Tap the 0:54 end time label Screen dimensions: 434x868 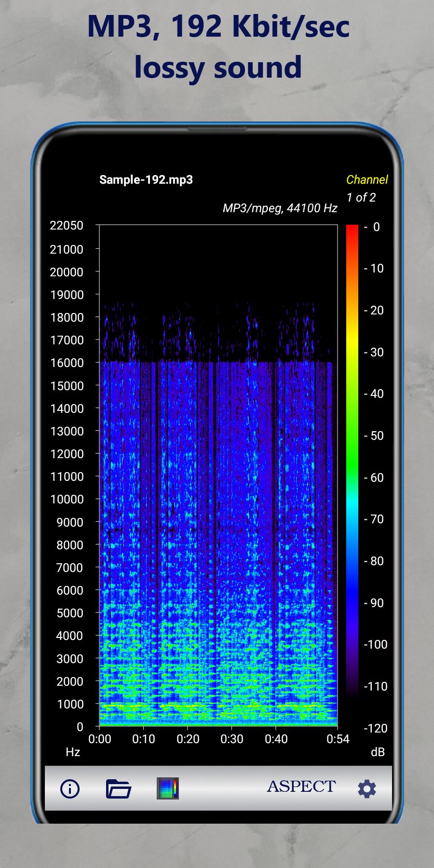[338, 739]
